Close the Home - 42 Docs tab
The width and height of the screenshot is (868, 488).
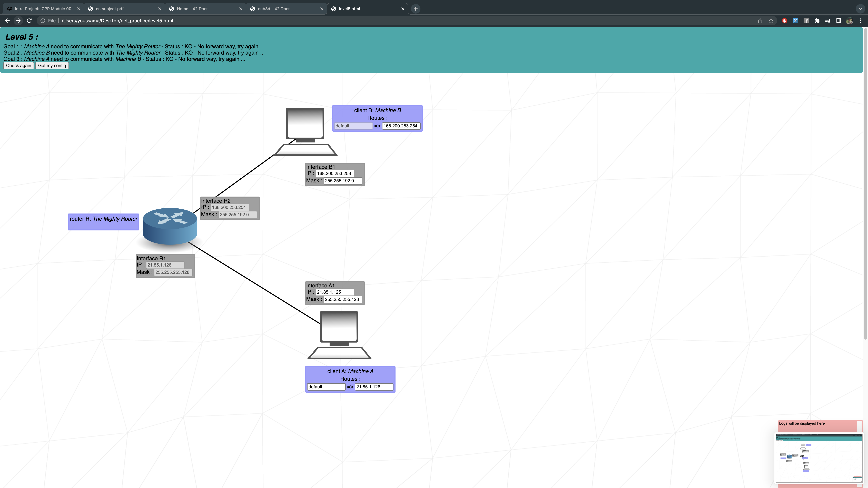click(x=241, y=8)
